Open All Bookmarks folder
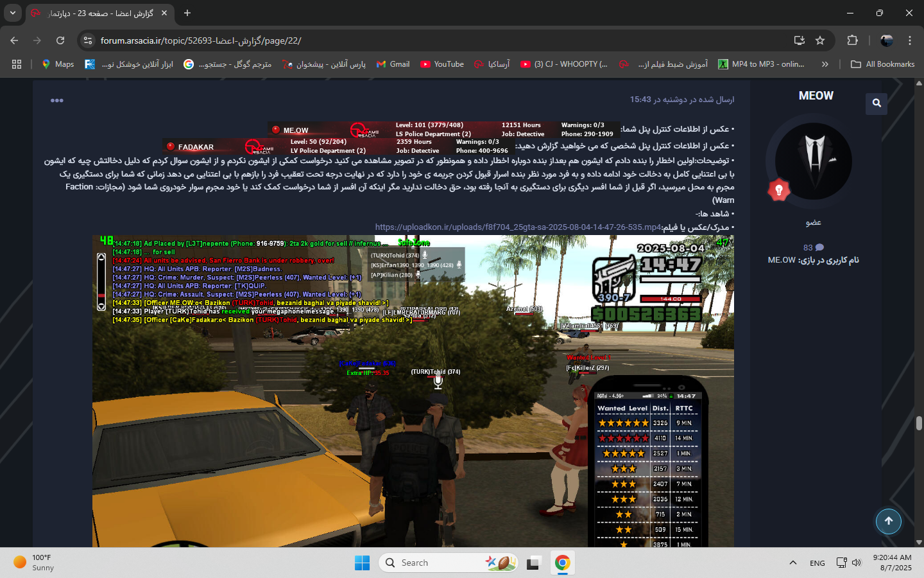The image size is (924, 578). coord(882,64)
